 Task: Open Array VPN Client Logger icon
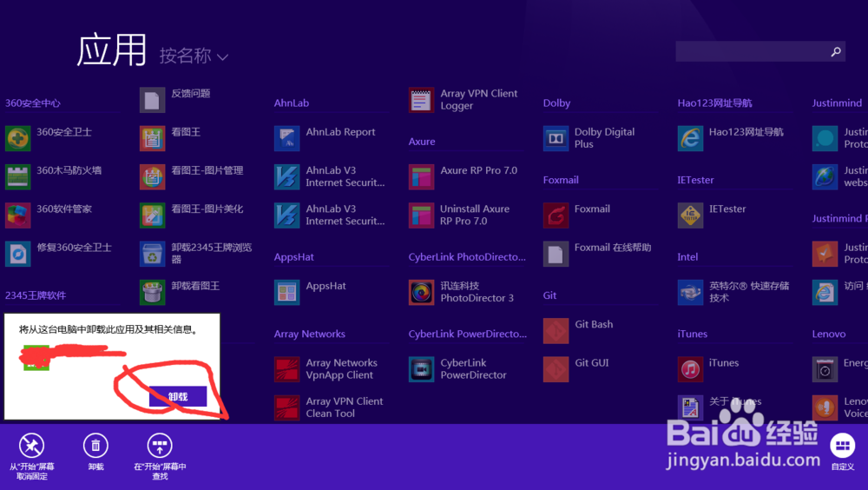421,100
